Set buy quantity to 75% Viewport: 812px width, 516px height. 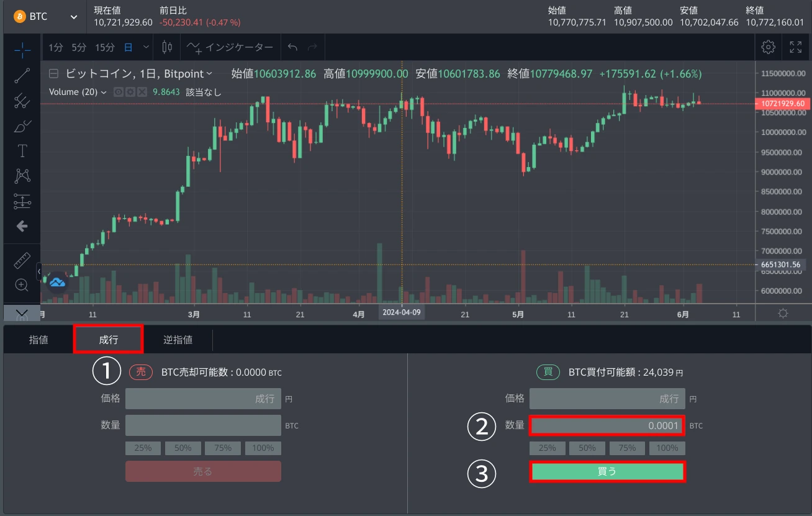627,448
